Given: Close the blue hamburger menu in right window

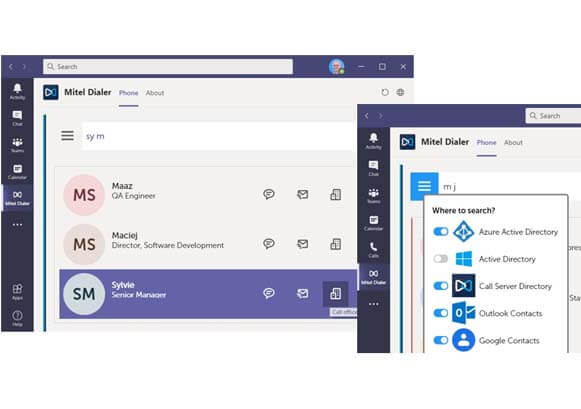Looking at the screenshot, I should pyautogui.click(x=424, y=186).
